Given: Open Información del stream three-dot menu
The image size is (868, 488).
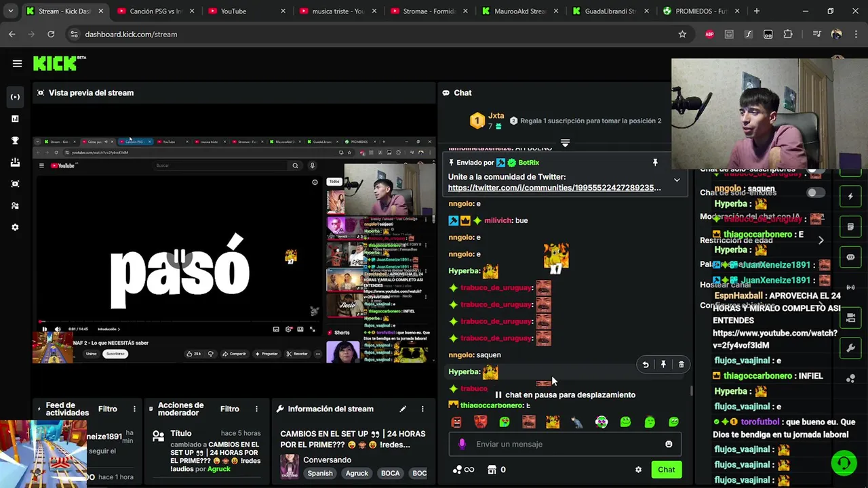Looking at the screenshot, I should (422, 409).
